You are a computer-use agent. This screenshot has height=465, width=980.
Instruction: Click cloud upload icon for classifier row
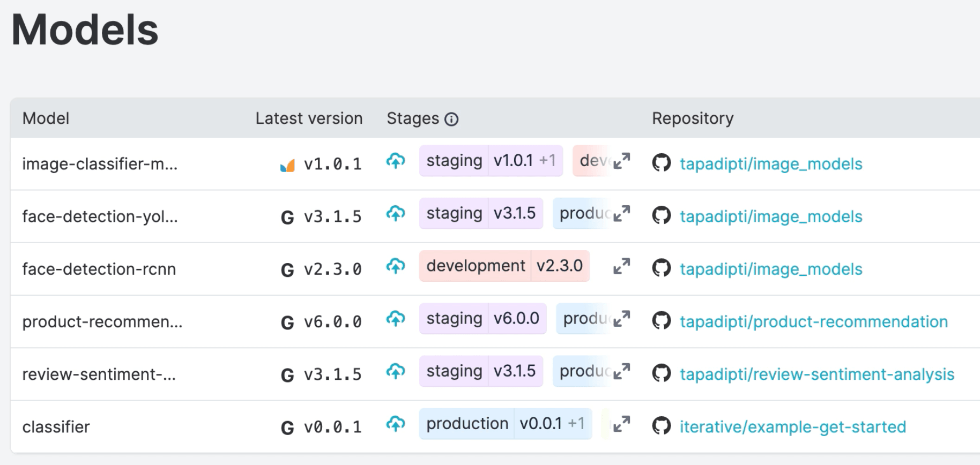click(396, 424)
